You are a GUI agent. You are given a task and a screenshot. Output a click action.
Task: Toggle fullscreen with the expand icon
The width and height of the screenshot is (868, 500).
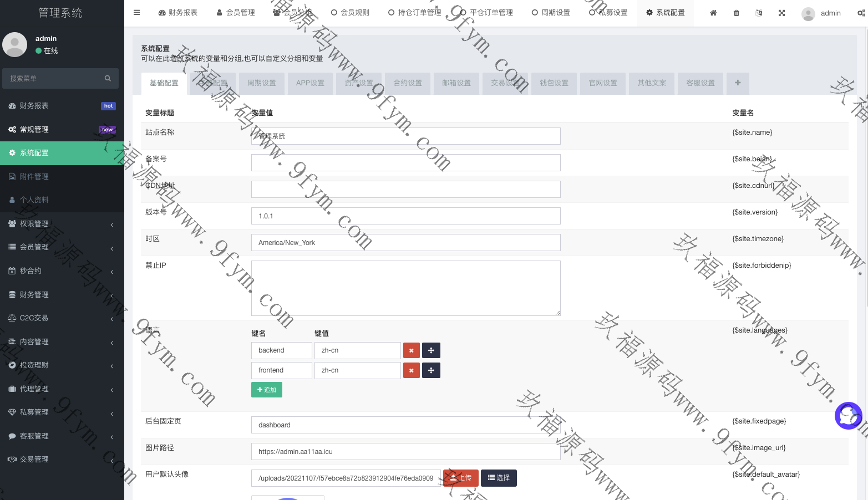(x=781, y=13)
